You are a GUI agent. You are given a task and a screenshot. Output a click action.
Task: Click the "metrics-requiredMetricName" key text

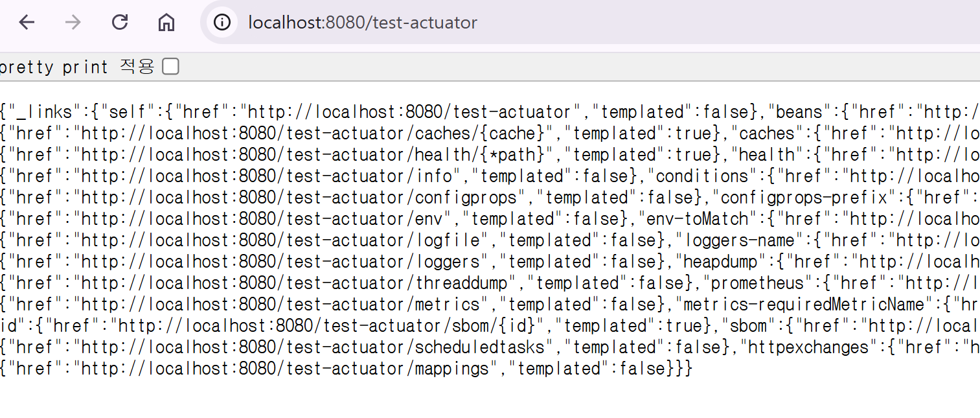click(803, 305)
